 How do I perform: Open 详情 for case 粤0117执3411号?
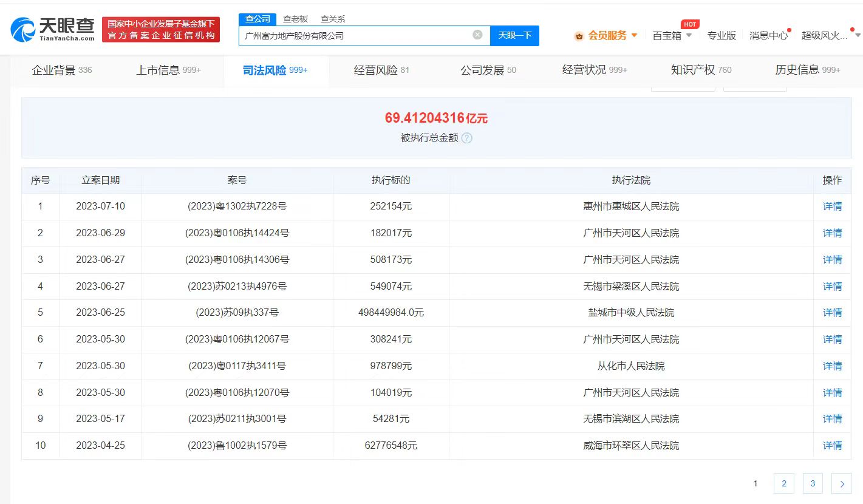[832, 366]
